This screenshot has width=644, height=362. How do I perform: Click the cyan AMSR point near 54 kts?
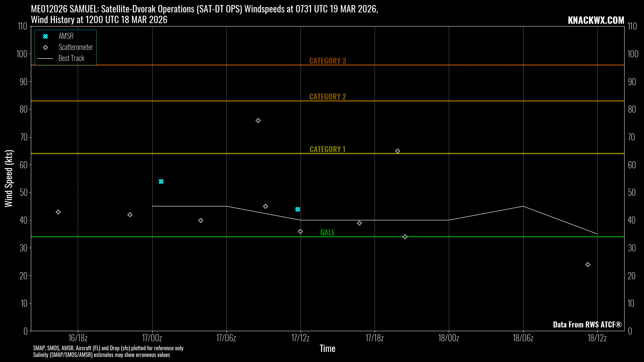pos(161,181)
